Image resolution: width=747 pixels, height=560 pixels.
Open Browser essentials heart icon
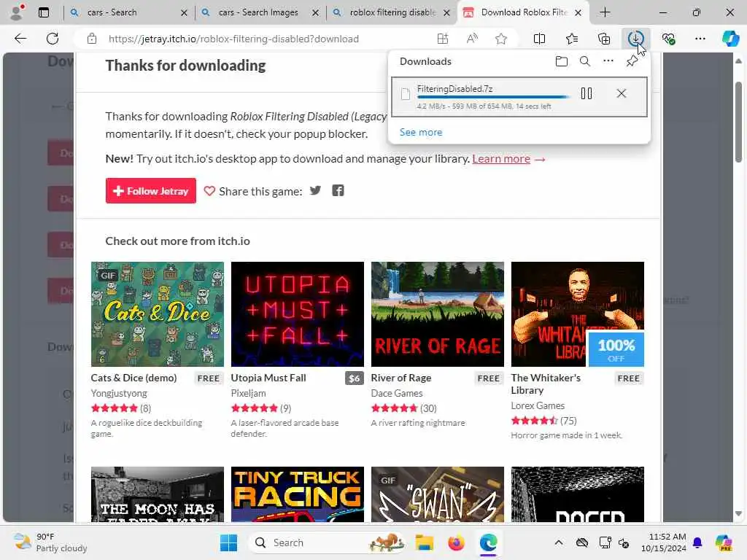(668, 39)
